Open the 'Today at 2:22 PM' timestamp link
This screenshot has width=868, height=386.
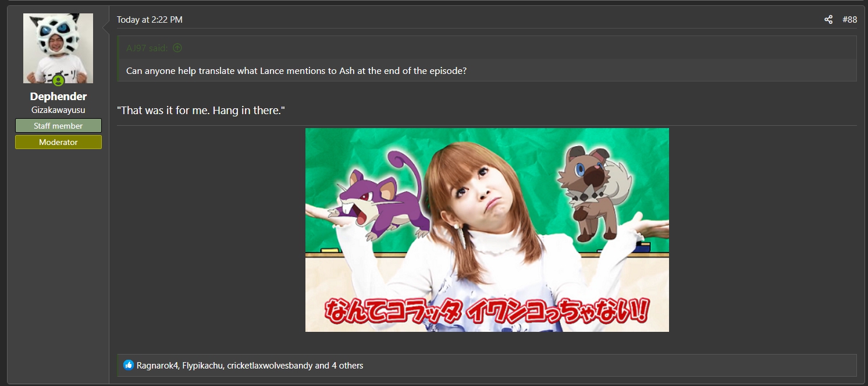click(150, 20)
